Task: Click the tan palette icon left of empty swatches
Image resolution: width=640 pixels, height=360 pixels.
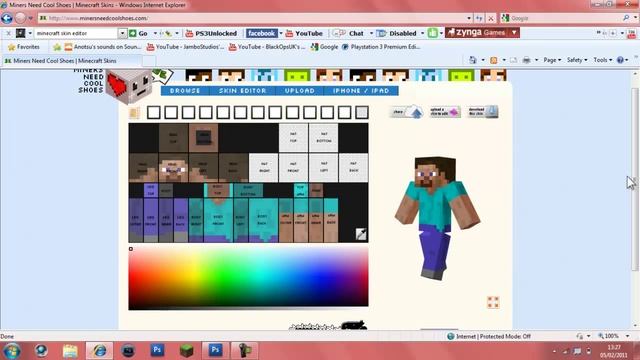Action: (134, 113)
